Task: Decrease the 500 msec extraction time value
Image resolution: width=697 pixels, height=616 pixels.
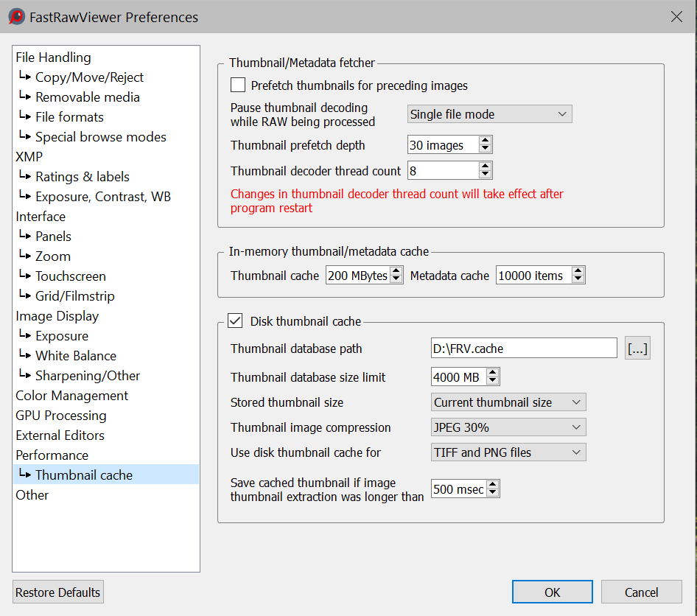Action: 492,493
